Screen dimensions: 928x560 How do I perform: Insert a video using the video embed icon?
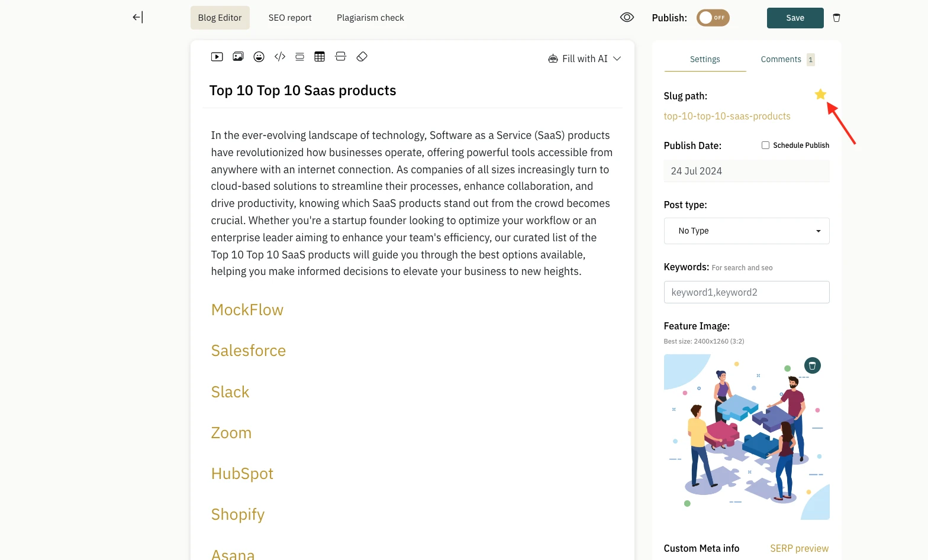tap(217, 56)
